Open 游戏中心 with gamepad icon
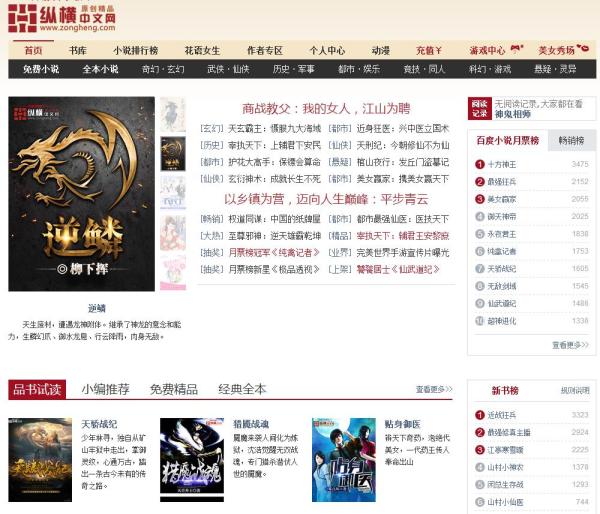 pyautogui.click(x=496, y=50)
